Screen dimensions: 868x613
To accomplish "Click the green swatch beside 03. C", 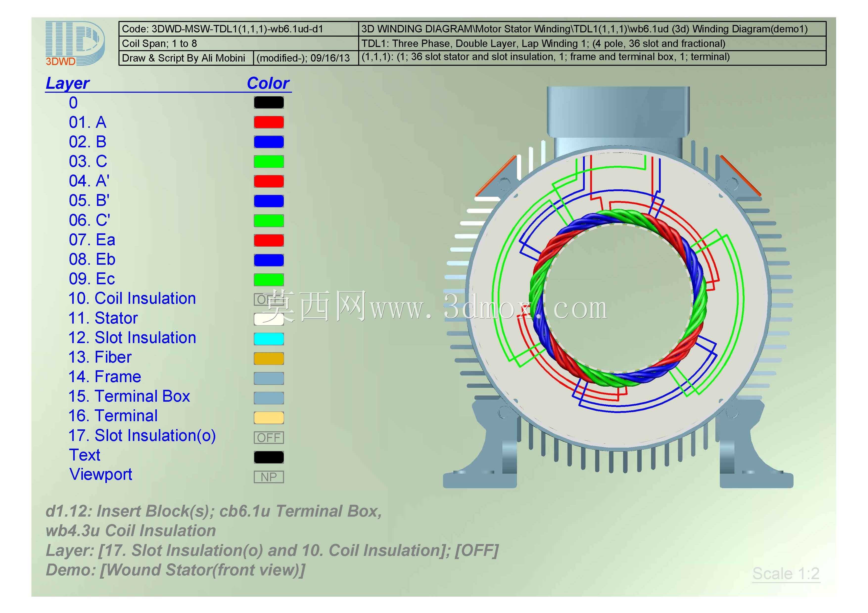I will pos(269,161).
